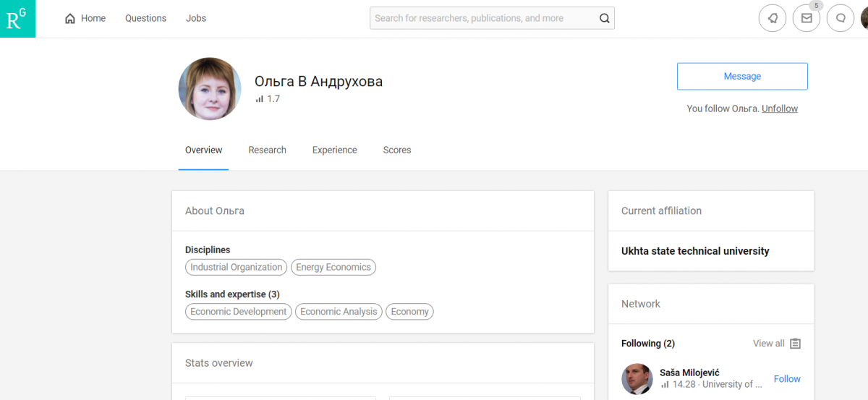This screenshot has height=400, width=868.
Task: Open your account avatar menu
Action: [x=864, y=19]
